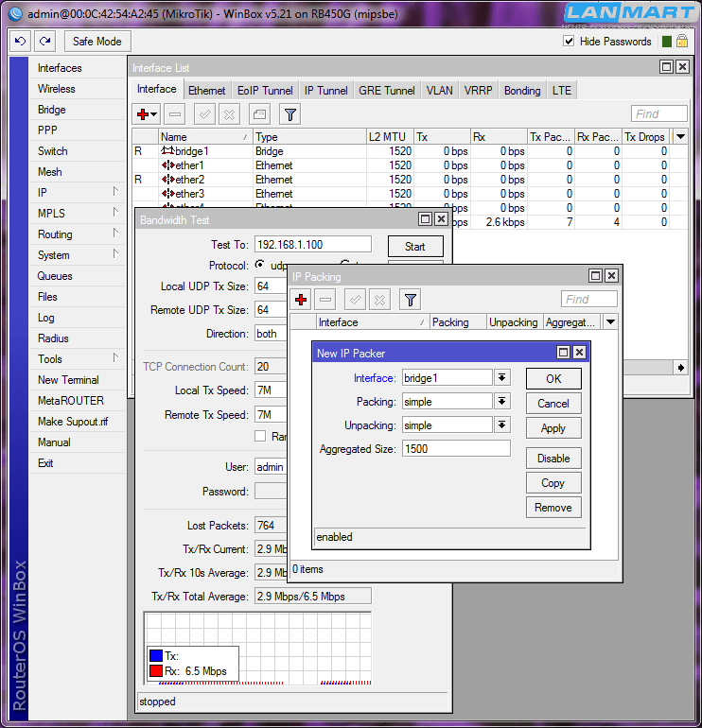Maximize the Bandwidth Test window
Viewport: 702px width, 728px height.
425,219
